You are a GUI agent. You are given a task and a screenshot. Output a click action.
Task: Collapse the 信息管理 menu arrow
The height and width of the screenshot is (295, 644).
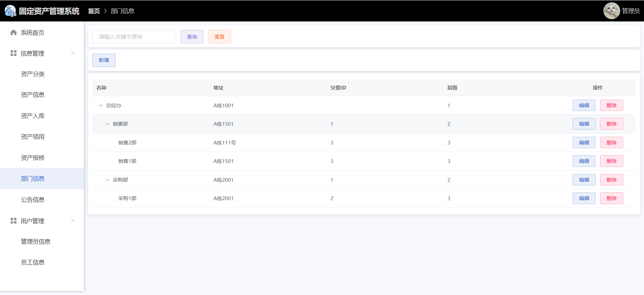click(x=73, y=53)
